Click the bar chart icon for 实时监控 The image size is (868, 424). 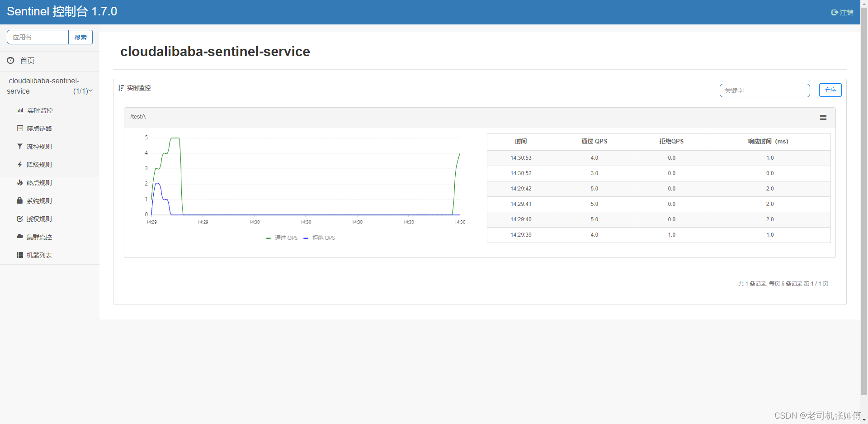(x=20, y=110)
